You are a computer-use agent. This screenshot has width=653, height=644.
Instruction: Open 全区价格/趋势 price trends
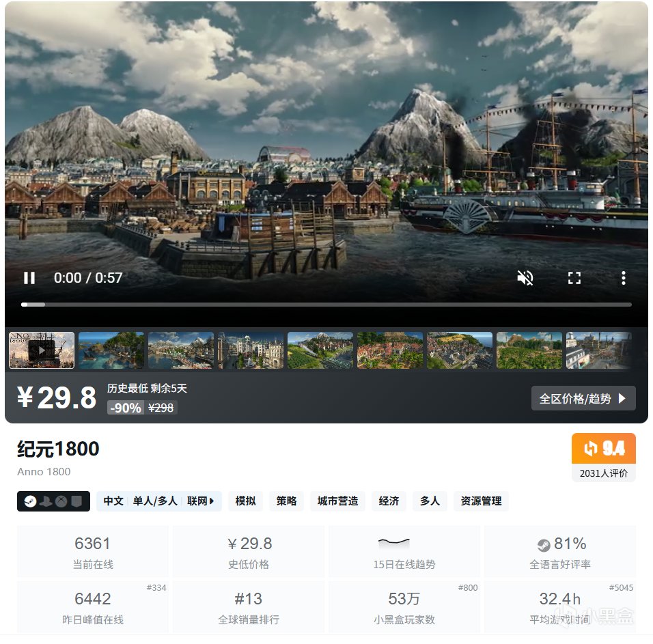583,398
